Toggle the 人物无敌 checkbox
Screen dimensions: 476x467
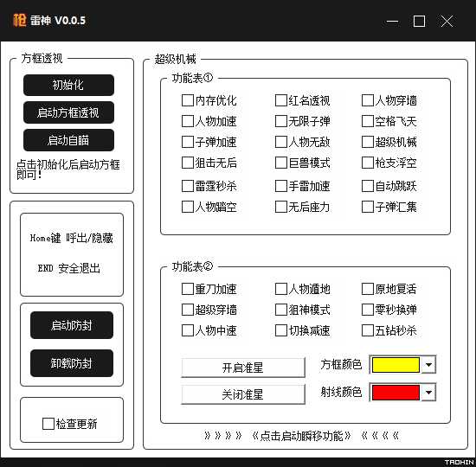[x=280, y=142]
